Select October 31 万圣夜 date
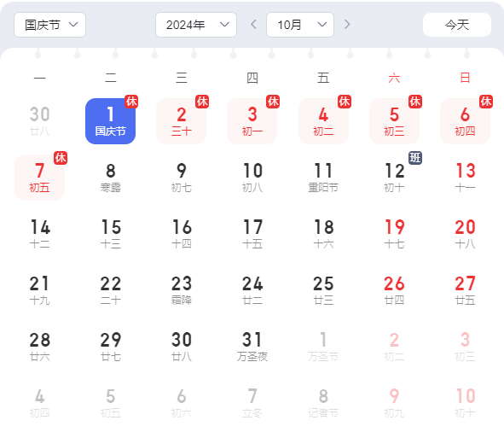The image size is (504, 432). pos(252,347)
